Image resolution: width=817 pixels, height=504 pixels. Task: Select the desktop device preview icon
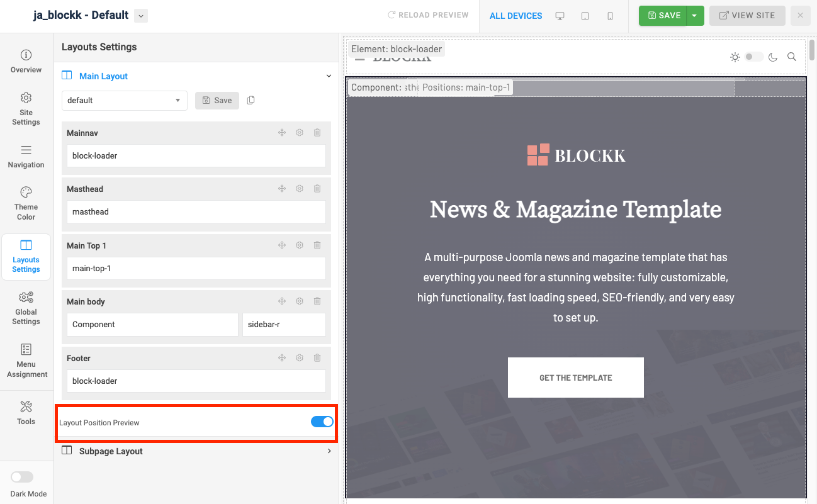point(560,16)
